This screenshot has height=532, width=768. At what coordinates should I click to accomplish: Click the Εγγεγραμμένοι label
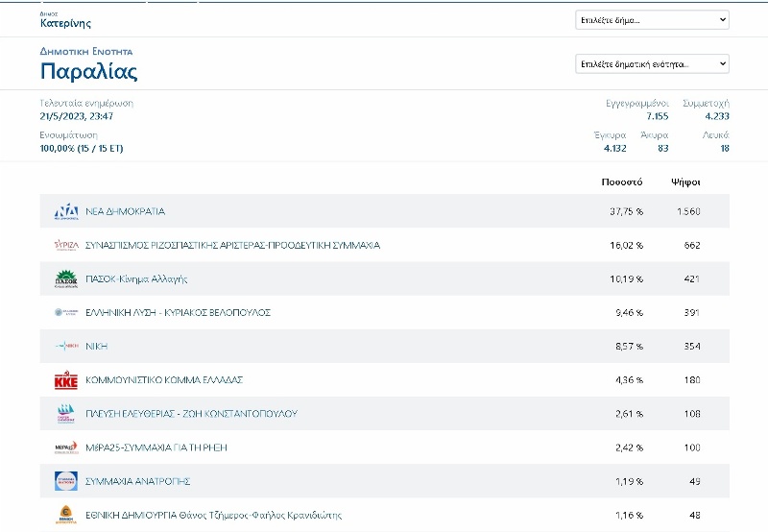[637, 104]
